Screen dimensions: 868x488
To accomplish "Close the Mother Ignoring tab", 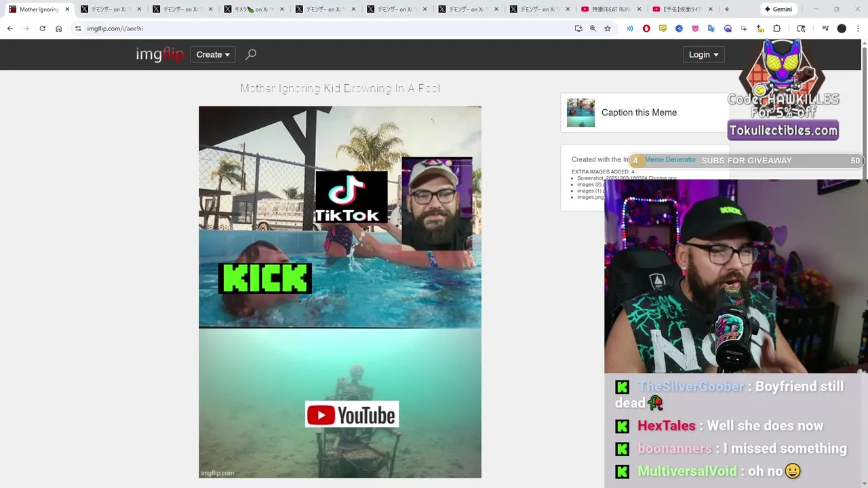I will [67, 9].
